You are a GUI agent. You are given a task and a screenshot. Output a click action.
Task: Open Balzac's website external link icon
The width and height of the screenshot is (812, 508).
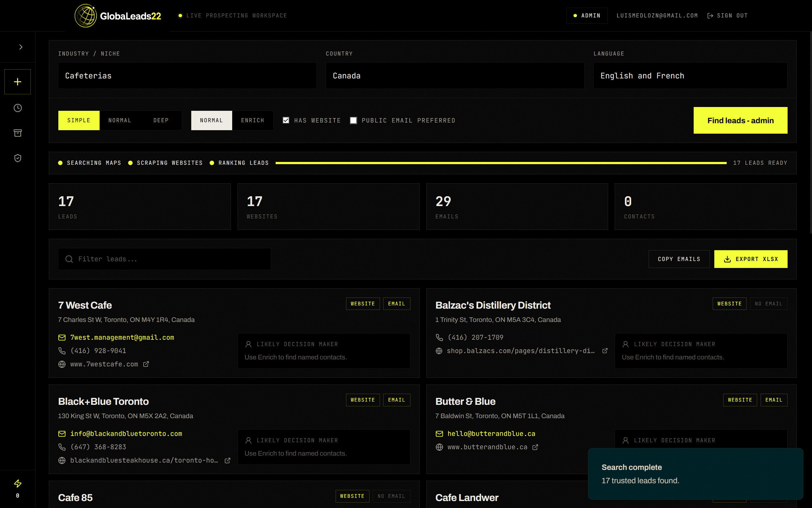tap(605, 351)
